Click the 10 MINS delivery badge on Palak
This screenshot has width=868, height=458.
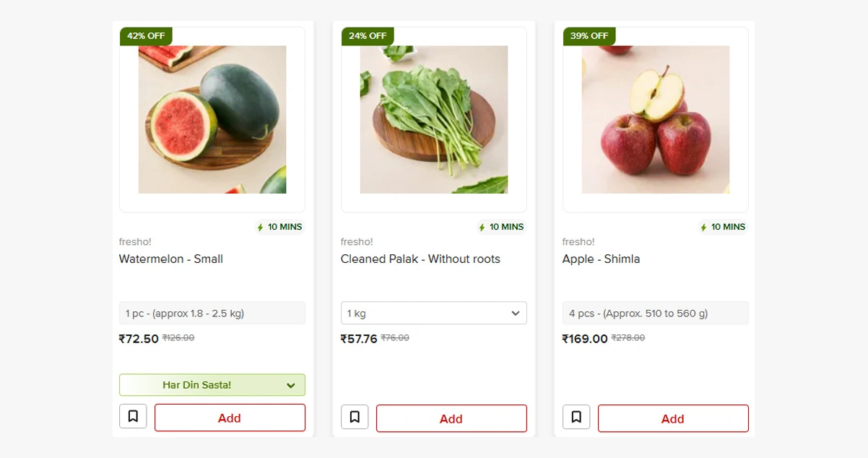[x=501, y=227]
